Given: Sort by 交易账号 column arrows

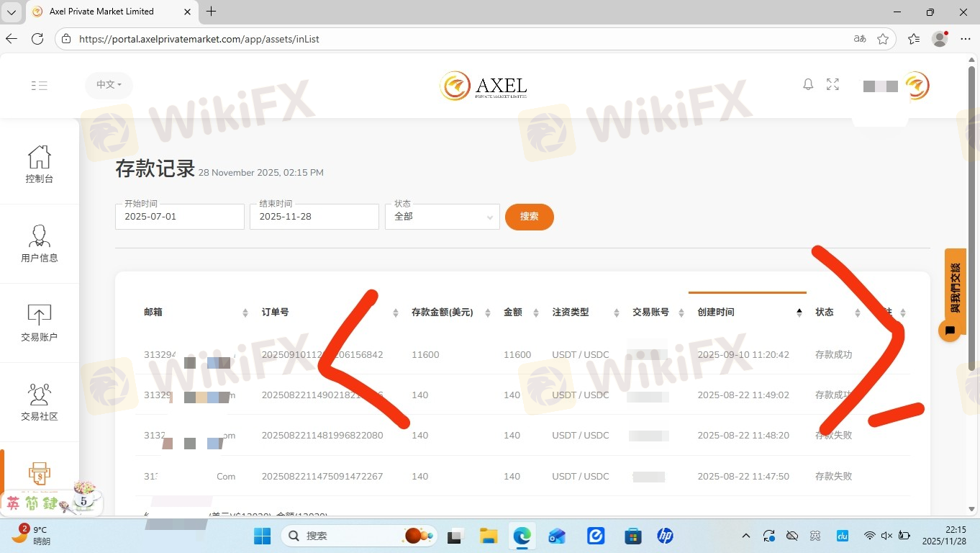Looking at the screenshot, I should click(681, 313).
